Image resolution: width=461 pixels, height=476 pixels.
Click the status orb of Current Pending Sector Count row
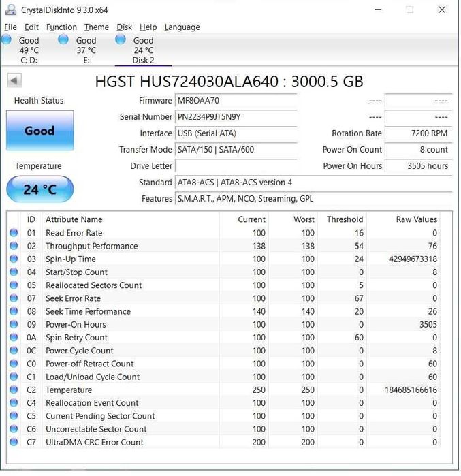(14, 415)
